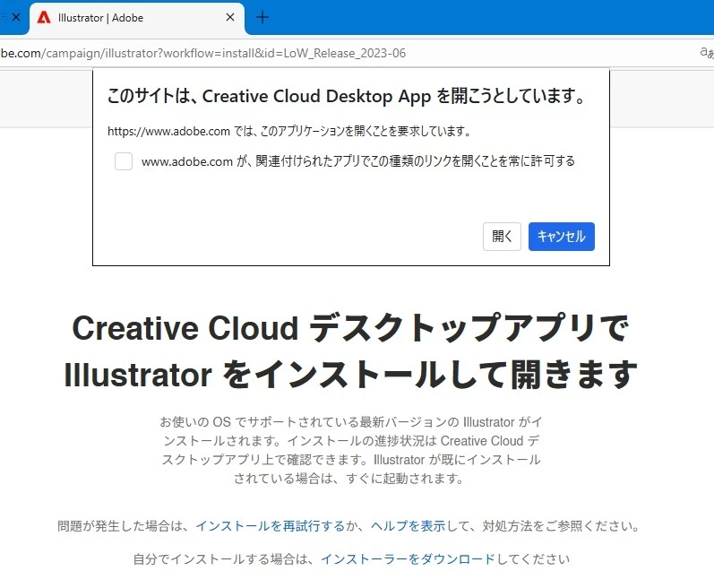Click the Adobe logo on the Illustrator tab

pyautogui.click(x=44, y=17)
